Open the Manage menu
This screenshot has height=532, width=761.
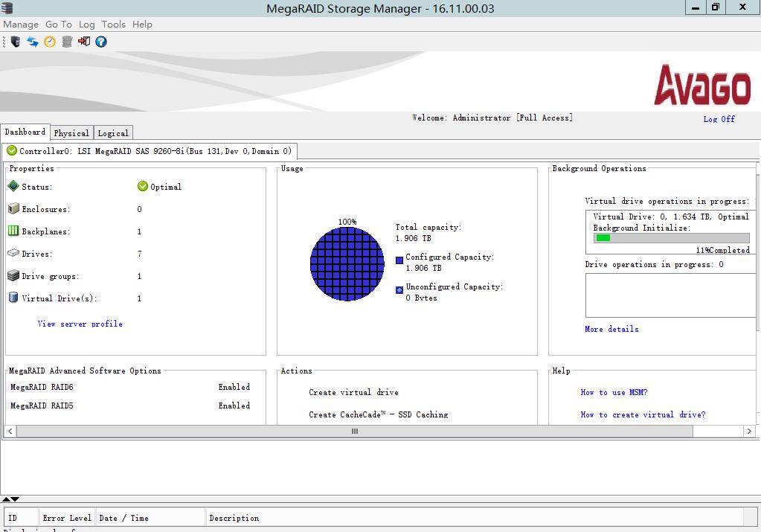[x=21, y=25]
